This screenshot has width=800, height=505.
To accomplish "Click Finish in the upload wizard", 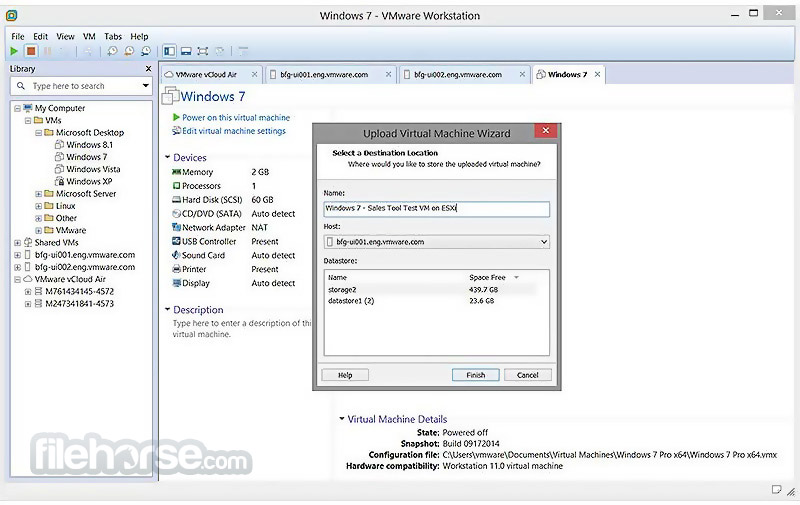I will click(x=476, y=375).
